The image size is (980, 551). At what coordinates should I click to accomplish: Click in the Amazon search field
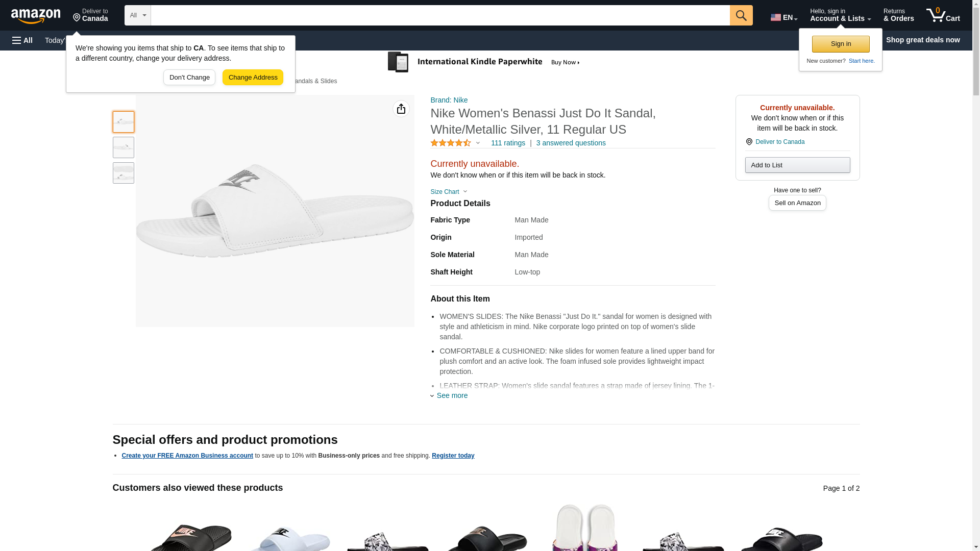click(439, 15)
